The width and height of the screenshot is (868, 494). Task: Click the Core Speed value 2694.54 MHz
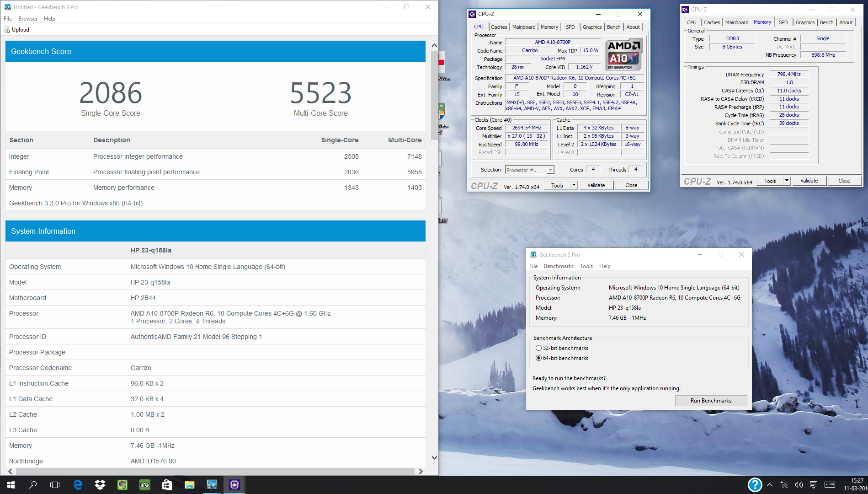(x=527, y=128)
